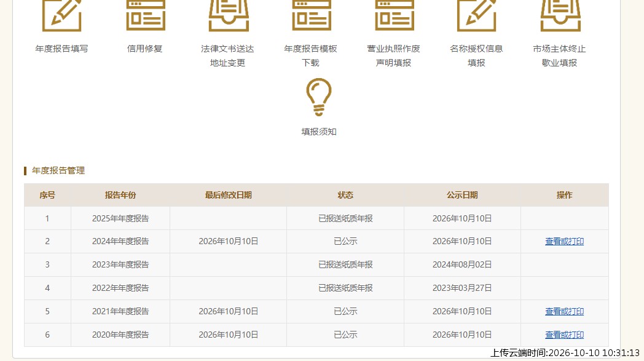
Task: Select the 2021年年度报告 cell
Action: click(120, 312)
